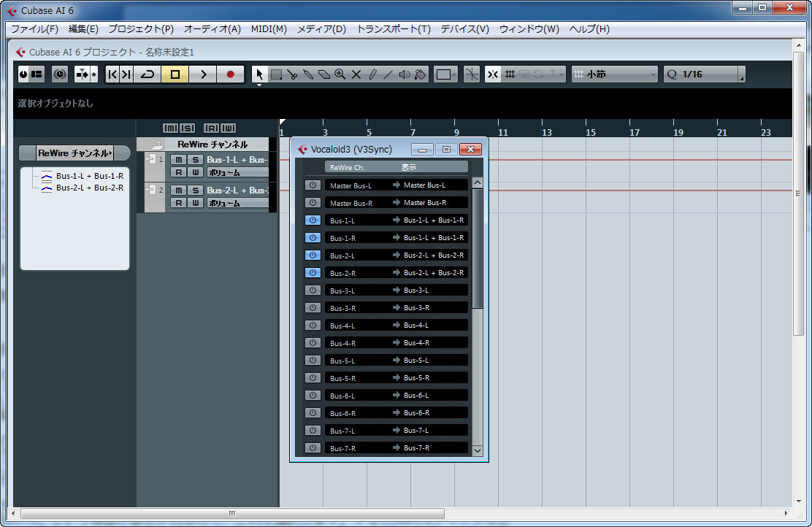Activate the Range Selection tool
This screenshot has height=527, width=812.
pyautogui.click(x=277, y=74)
